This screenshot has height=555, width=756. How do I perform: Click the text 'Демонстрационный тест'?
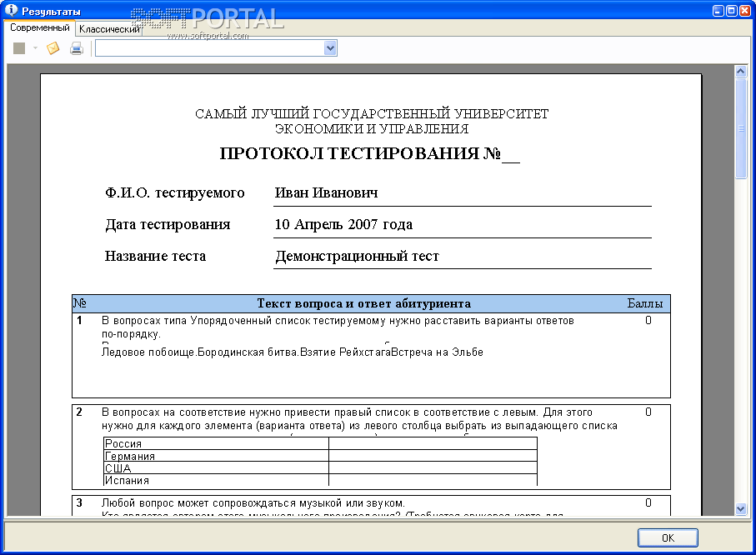pos(358,256)
